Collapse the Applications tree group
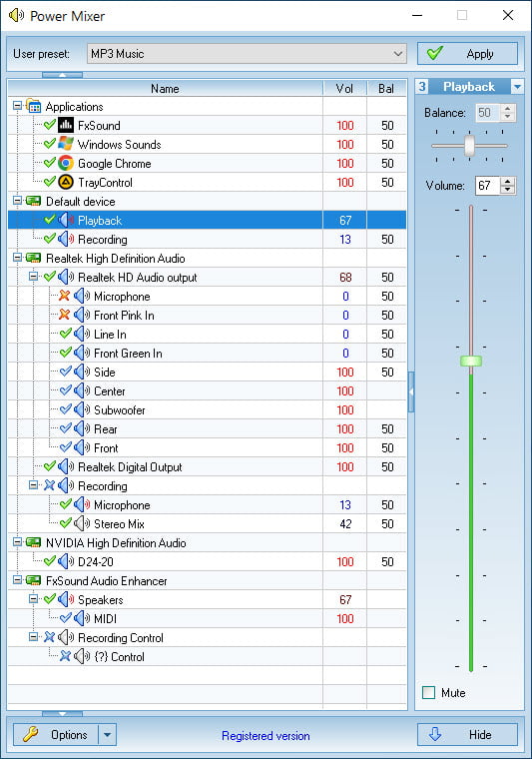 (17, 105)
